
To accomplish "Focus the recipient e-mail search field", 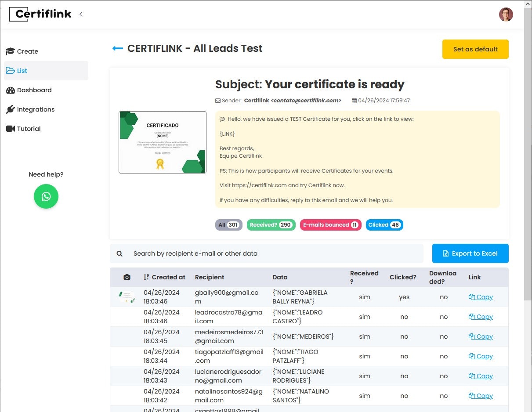I will pos(277,253).
